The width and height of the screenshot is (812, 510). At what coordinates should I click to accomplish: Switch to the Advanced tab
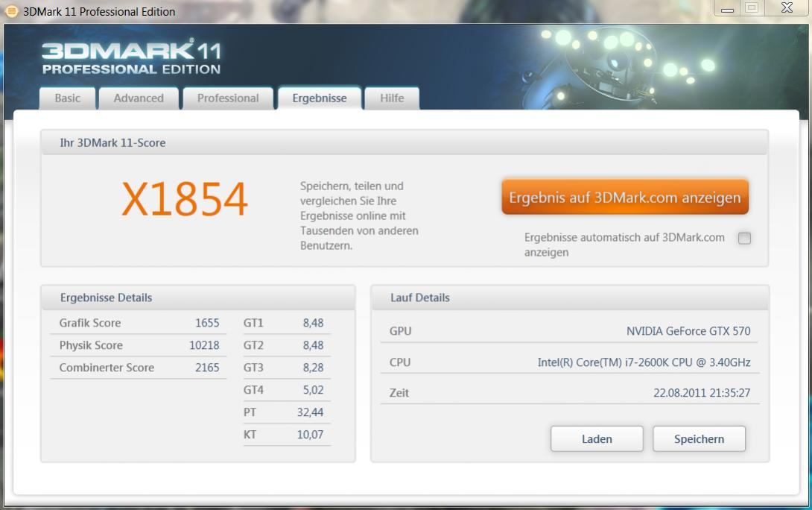(139, 98)
